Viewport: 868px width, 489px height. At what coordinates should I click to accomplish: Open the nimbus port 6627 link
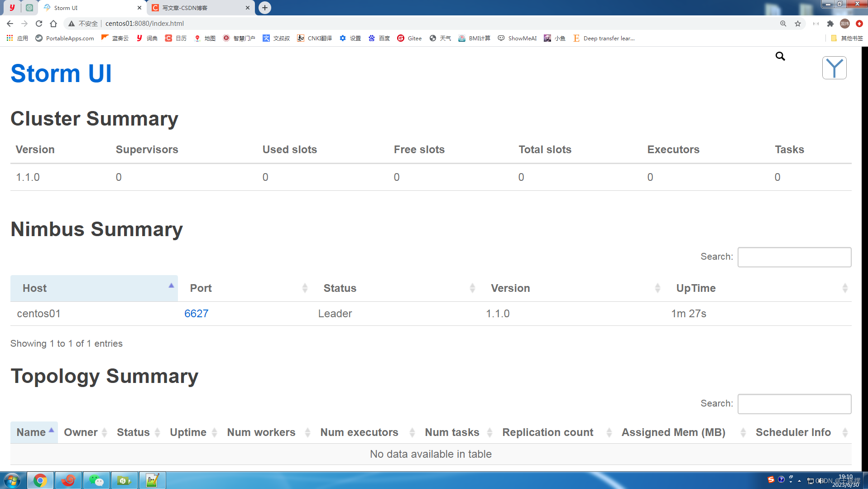point(196,313)
